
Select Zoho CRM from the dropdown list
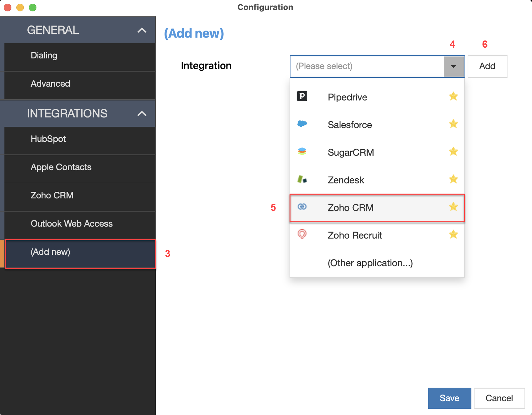pyautogui.click(x=350, y=208)
